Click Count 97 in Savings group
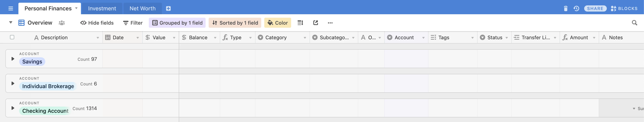 coord(87,59)
